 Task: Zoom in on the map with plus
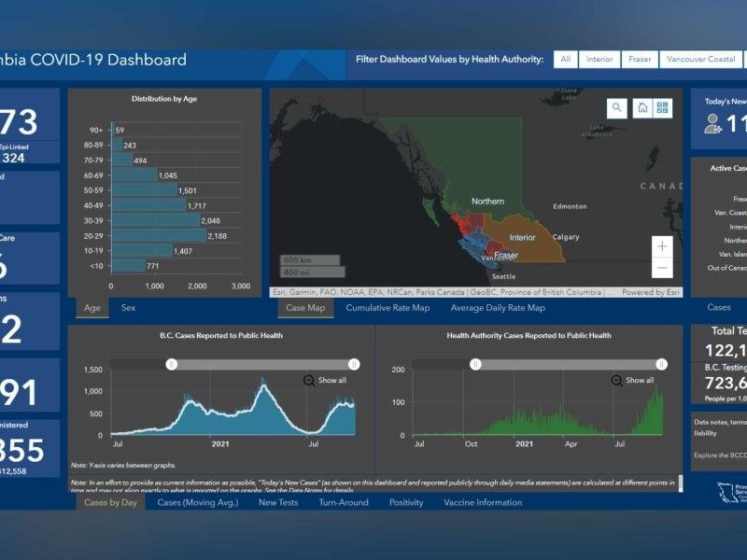[x=662, y=246]
